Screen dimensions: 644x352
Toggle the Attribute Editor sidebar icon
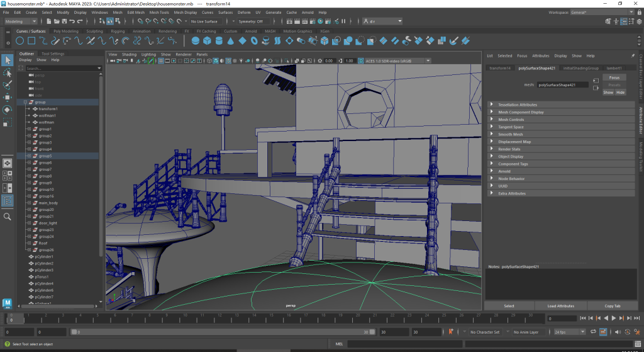[624, 21]
